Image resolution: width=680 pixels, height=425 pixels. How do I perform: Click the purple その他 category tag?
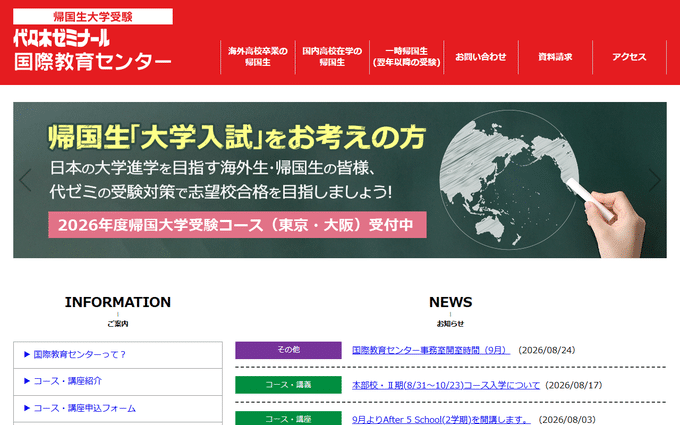tap(288, 350)
